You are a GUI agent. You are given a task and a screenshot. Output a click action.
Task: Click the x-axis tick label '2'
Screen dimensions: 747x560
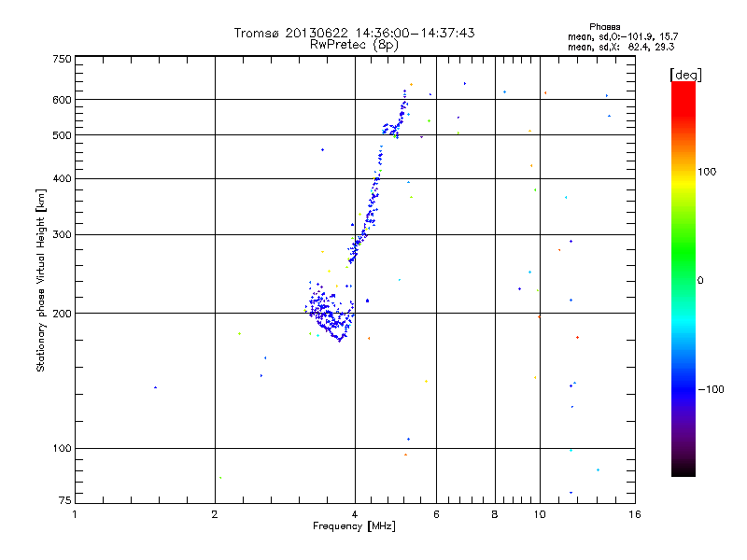215,514
